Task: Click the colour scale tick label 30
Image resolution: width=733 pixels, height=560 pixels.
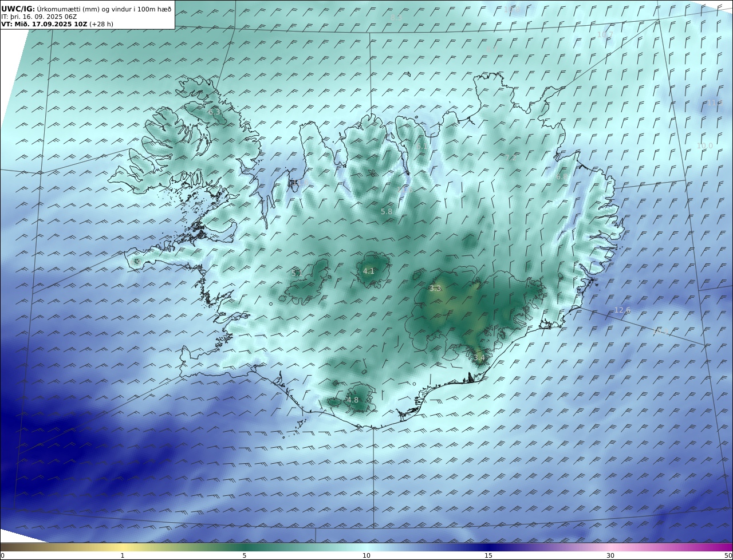Action: click(610, 555)
